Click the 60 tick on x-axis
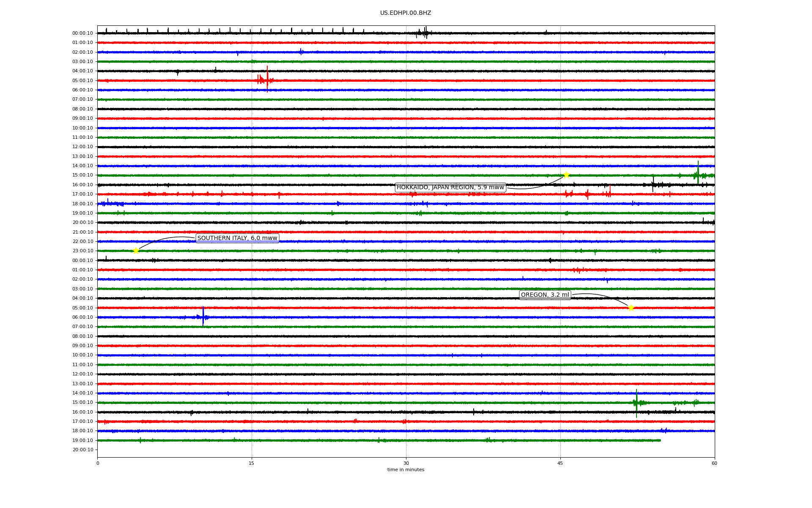Viewport: 812px width, 508px height. [714, 463]
